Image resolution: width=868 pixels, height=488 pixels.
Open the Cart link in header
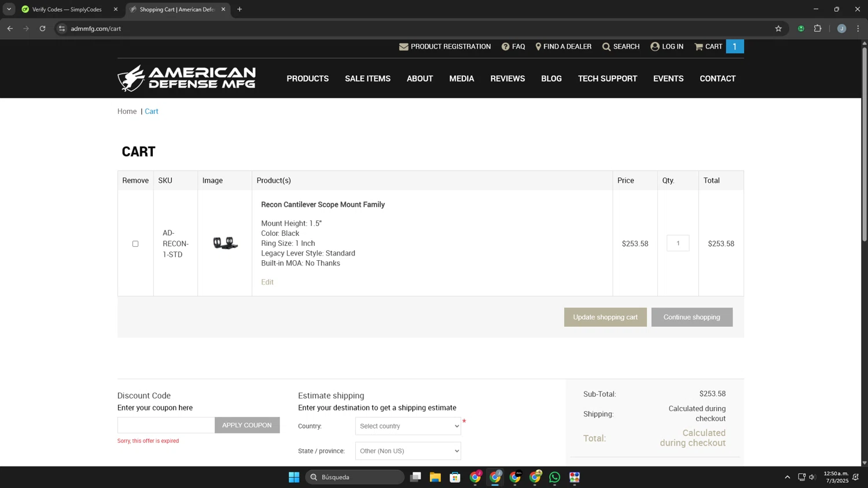708,47
